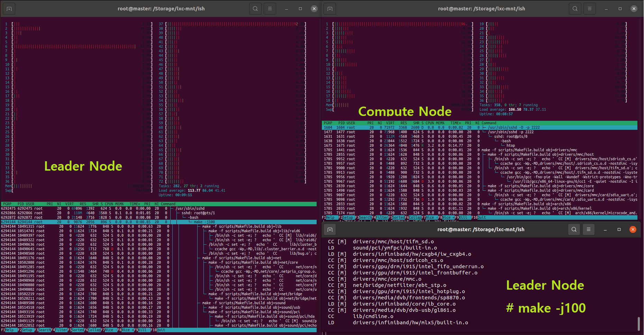Select 'Makefile.build obj=drivers/mmc/card' process row
This screenshot has height=335, width=644.
(x=480, y=191)
